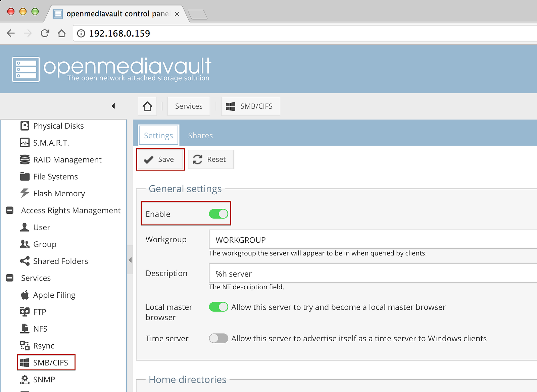
Task: Switch to the Settings tab
Action: [158, 135]
